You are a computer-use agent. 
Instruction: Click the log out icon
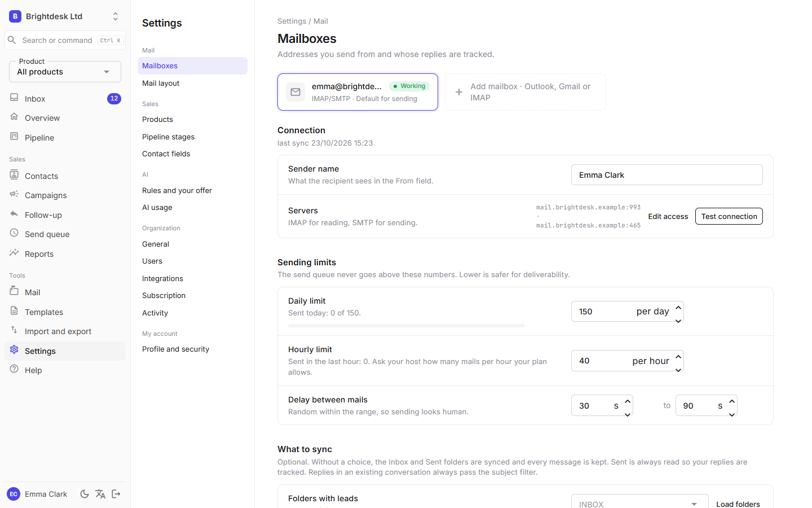(x=116, y=494)
